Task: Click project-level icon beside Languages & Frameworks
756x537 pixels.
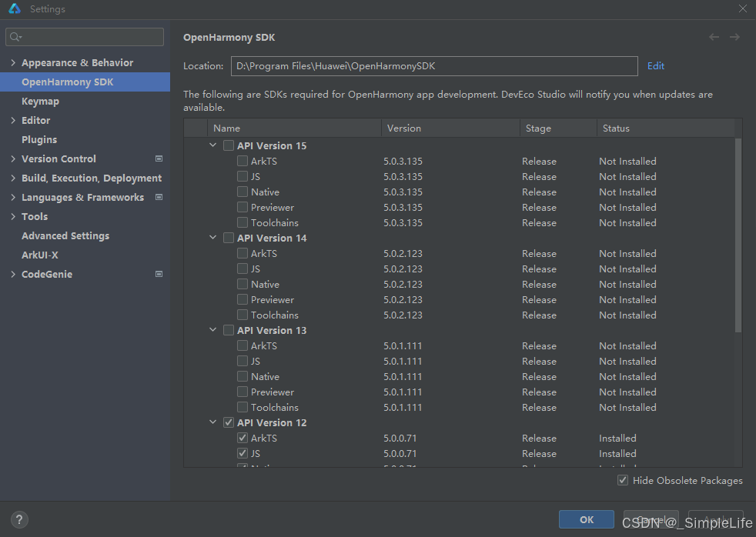Action: (x=159, y=197)
